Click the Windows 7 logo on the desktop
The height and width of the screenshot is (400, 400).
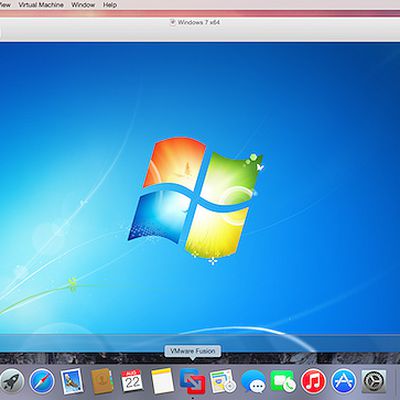tap(196, 200)
